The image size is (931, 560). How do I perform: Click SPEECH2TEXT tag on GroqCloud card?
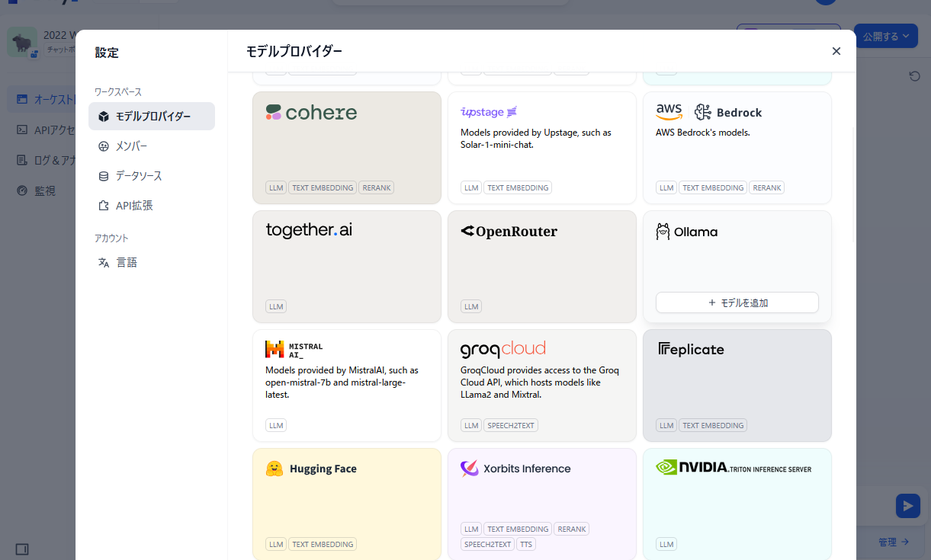[x=511, y=425]
